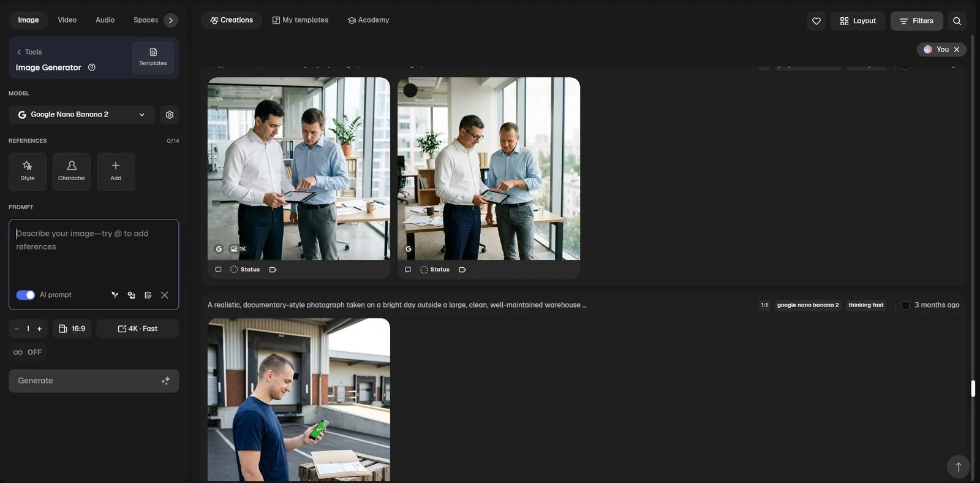Expand more media tabs with right chevron

[x=171, y=20]
